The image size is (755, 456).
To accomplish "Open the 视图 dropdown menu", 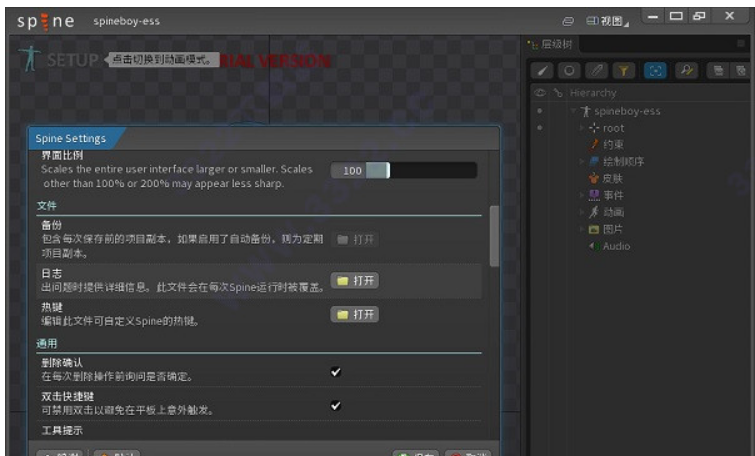I will tap(608, 21).
